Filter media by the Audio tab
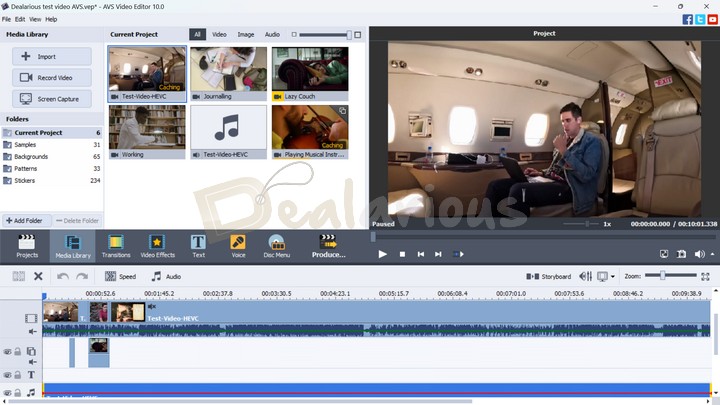The height and width of the screenshot is (405, 720). point(272,34)
